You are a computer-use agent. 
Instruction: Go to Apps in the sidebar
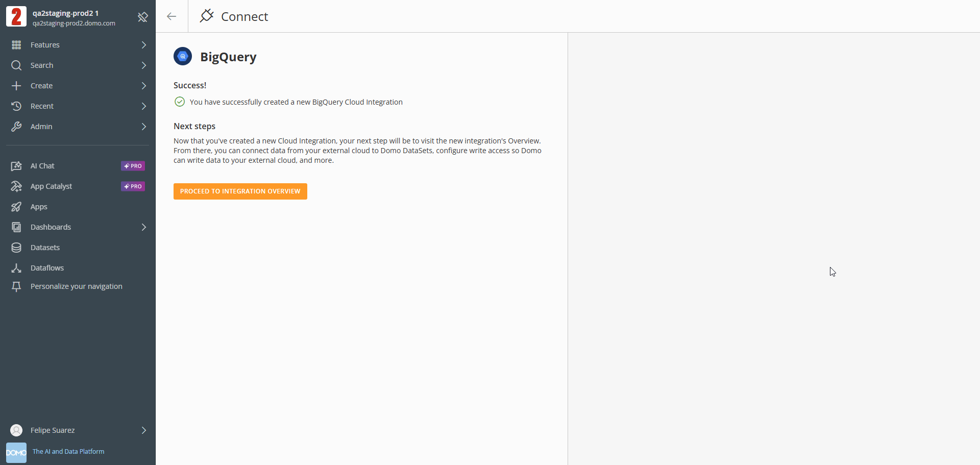pos(78,207)
